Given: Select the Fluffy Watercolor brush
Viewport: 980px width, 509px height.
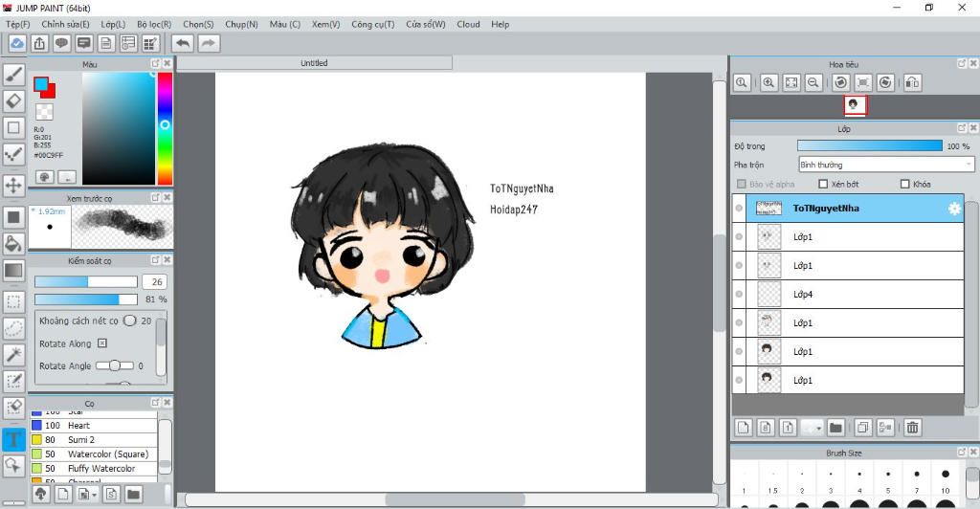Looking at the screenshot, I should (94, 469).
